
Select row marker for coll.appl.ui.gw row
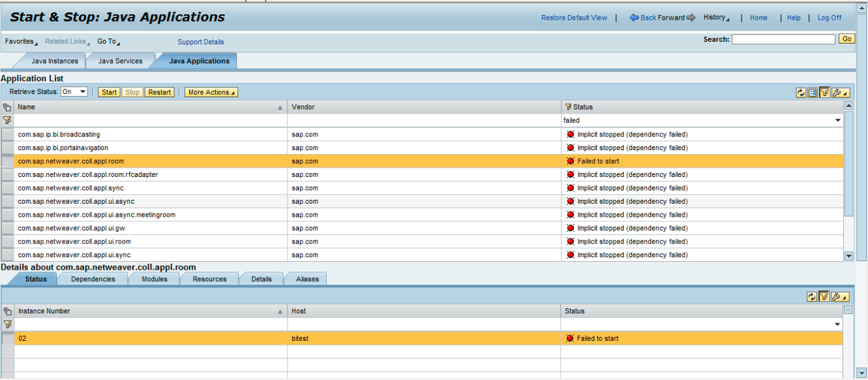pyautogui.click(x=7, y=228)
